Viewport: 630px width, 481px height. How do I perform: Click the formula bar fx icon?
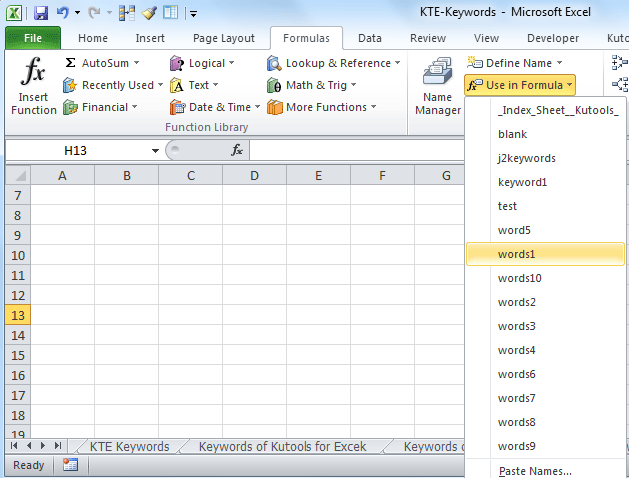pos(237,150)
